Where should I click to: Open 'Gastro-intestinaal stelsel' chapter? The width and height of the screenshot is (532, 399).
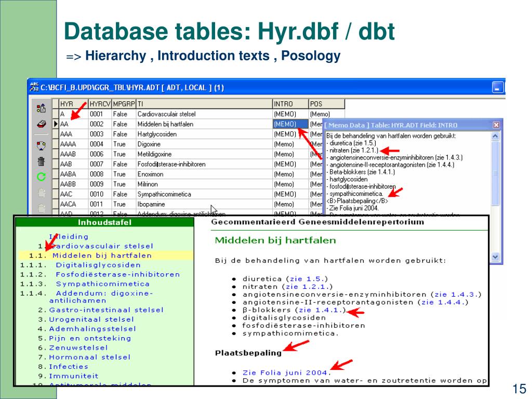tap(106, 310)
